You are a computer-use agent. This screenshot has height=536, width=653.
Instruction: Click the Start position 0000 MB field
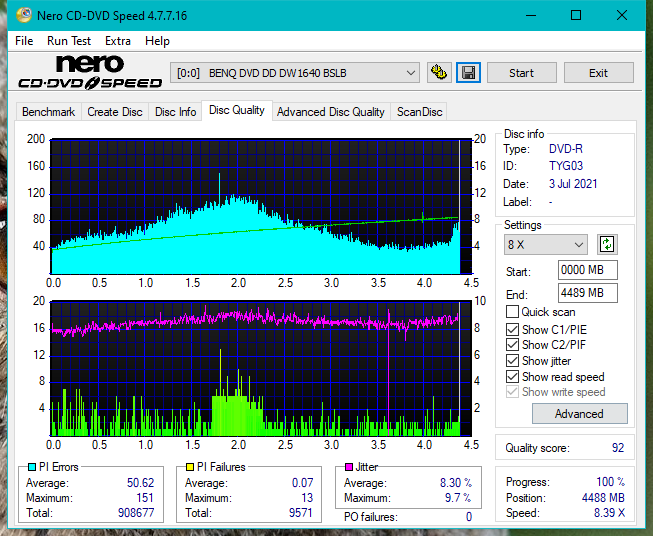[588, 270]
